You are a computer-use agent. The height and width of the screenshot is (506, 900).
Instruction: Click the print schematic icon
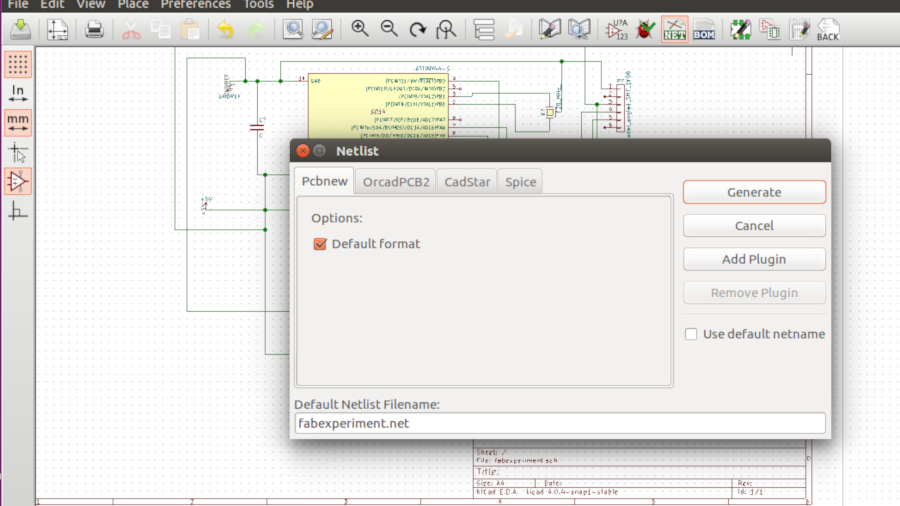(94, 29)
